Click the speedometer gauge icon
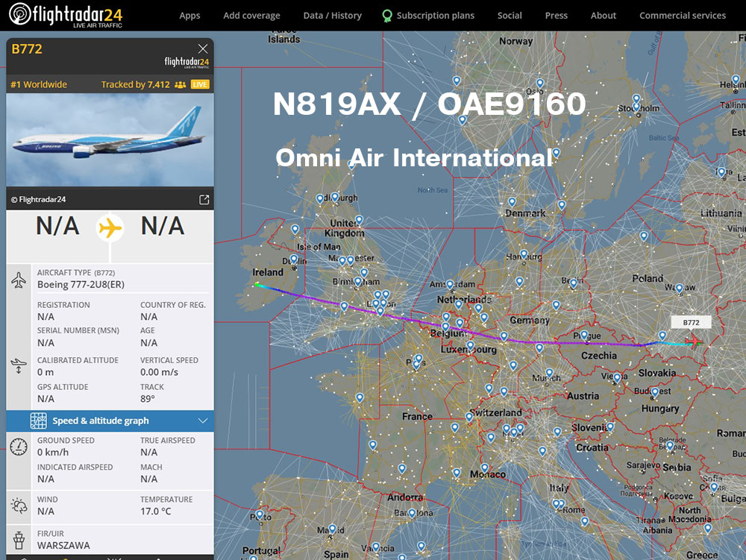Image resolution: width=746 pixels, height=560 pixels. (19, 447)
